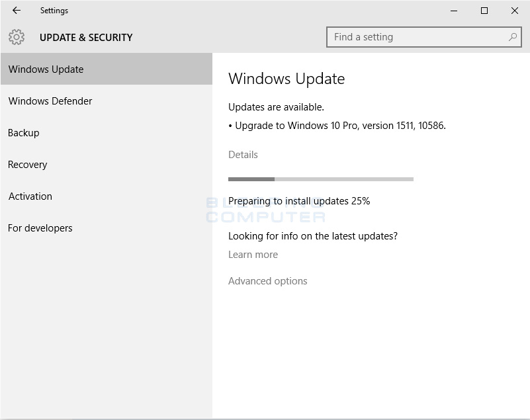This screenshot has height=420, width=530.
Task: Click the update installation progress bar
Action: [x=320, y=179]
